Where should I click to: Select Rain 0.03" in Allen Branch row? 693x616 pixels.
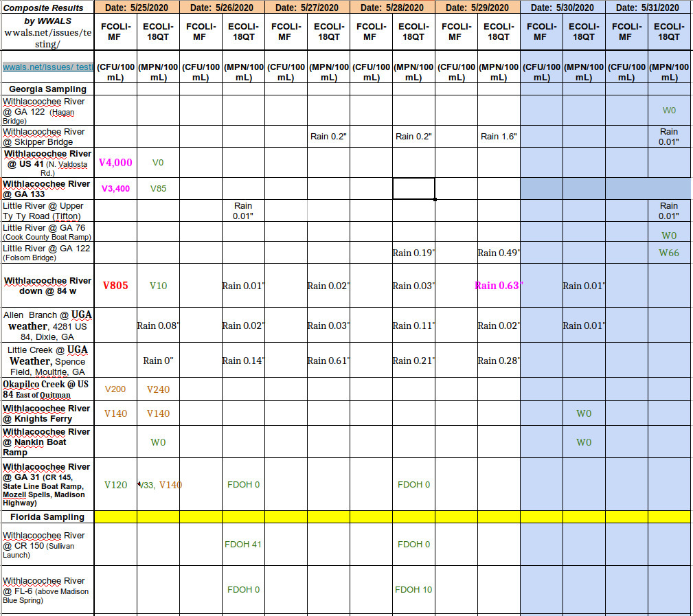(328, 326)
